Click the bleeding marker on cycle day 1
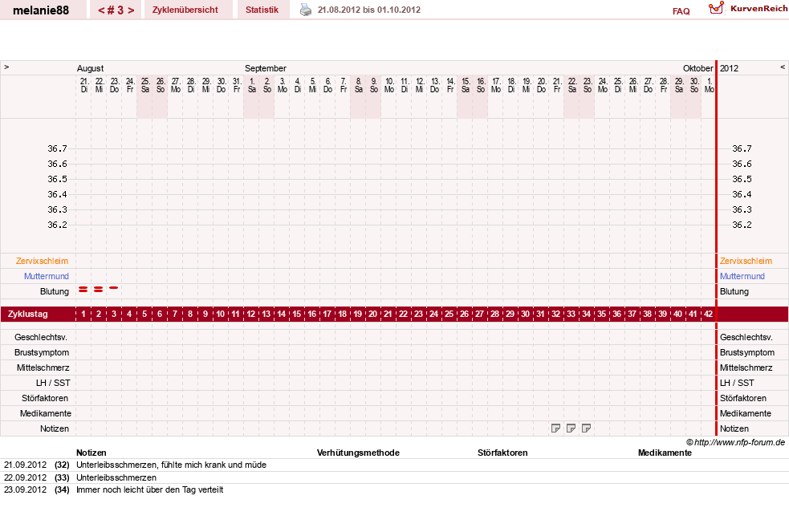Screen dimensions: 789x532 (83, 289)
